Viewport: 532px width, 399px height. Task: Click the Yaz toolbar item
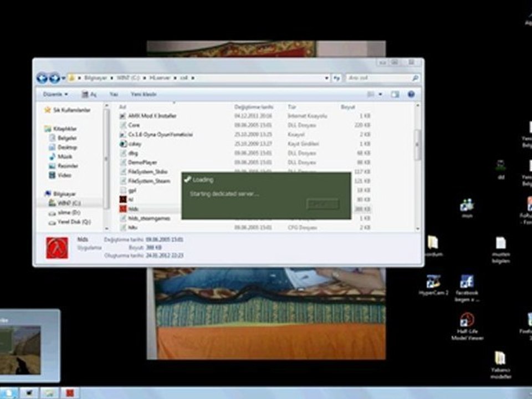[x=114, y=95]
